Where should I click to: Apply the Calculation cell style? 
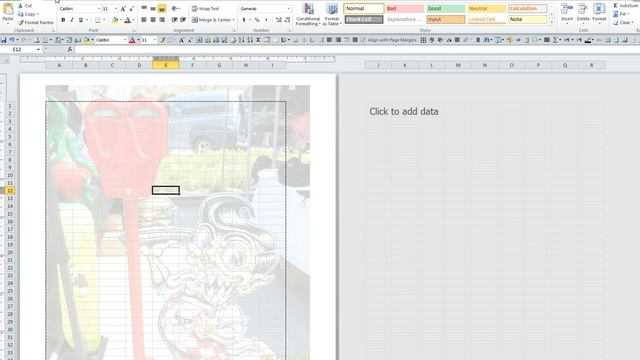[x=527, y=9]
